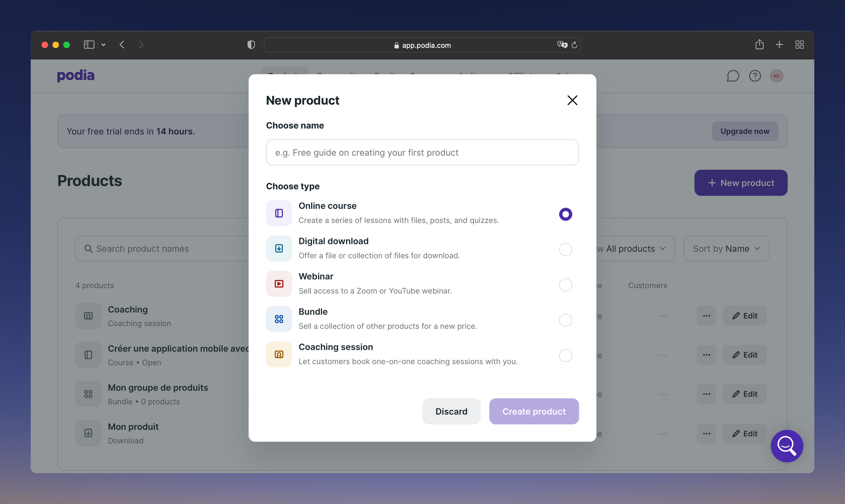845x504 pixels.
Task: Open the chat messages icon
Action: [733, 76]
